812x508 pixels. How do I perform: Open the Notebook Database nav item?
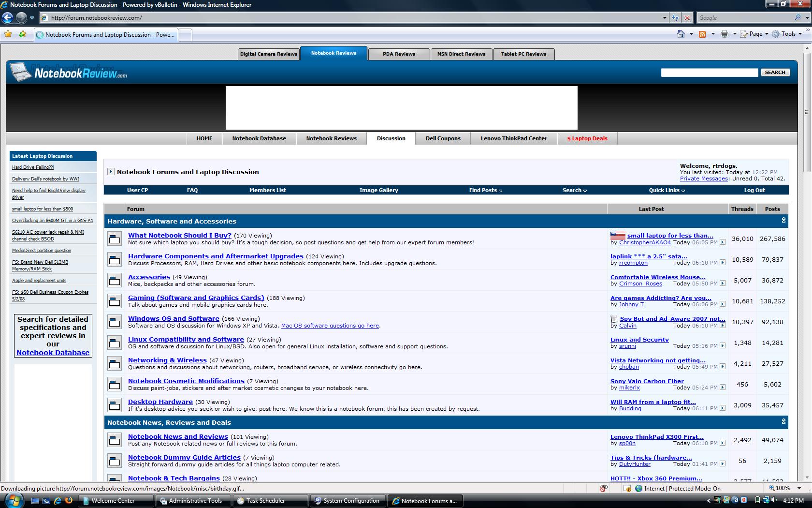[x=259, y=138]
